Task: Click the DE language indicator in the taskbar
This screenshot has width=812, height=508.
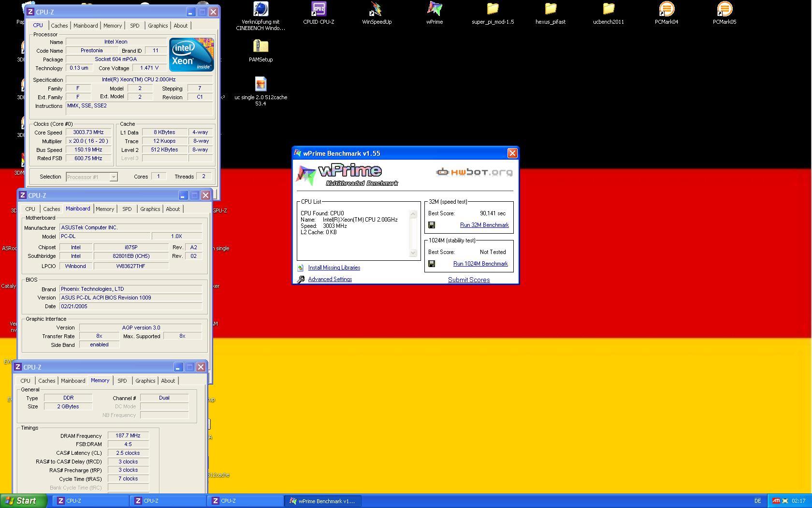Action: [x=757, y=501]
